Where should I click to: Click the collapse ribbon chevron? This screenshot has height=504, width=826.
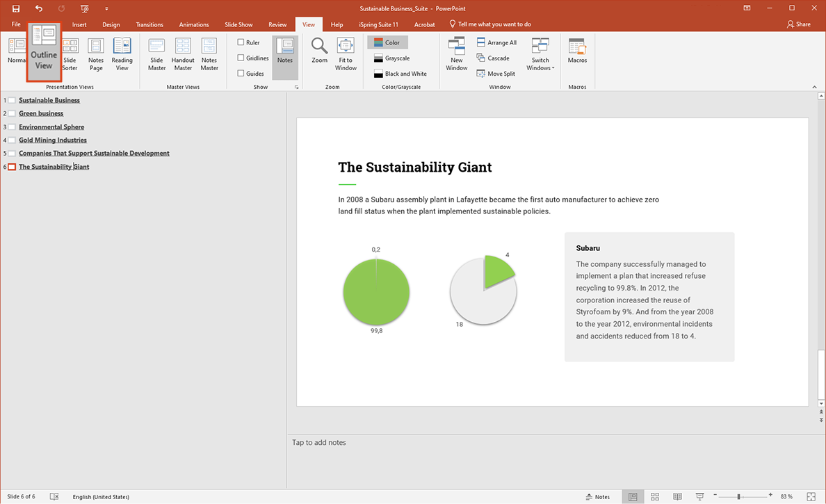[813, 86]
